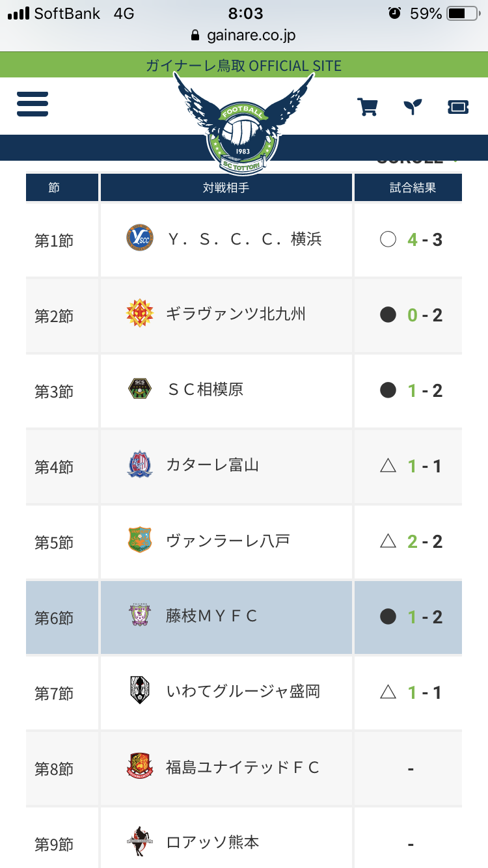Tap the green sprout icon
This screenshot has width=488, height=868.
click(x=413, y=107)
